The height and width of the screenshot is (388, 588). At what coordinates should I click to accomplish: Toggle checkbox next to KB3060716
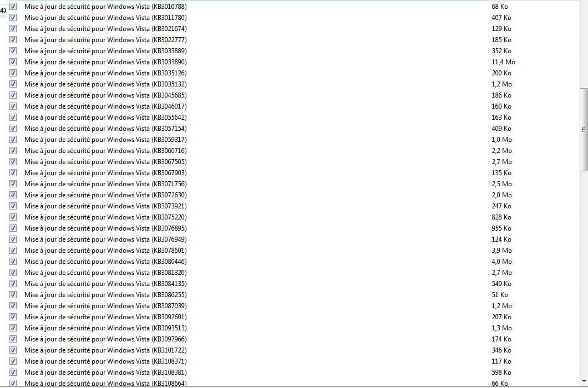[x=13, y=151]
